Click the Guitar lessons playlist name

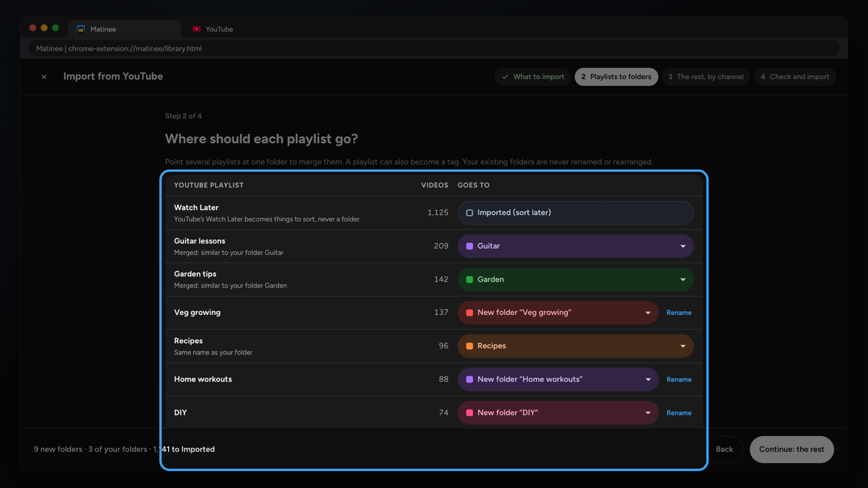coord(200,241)
